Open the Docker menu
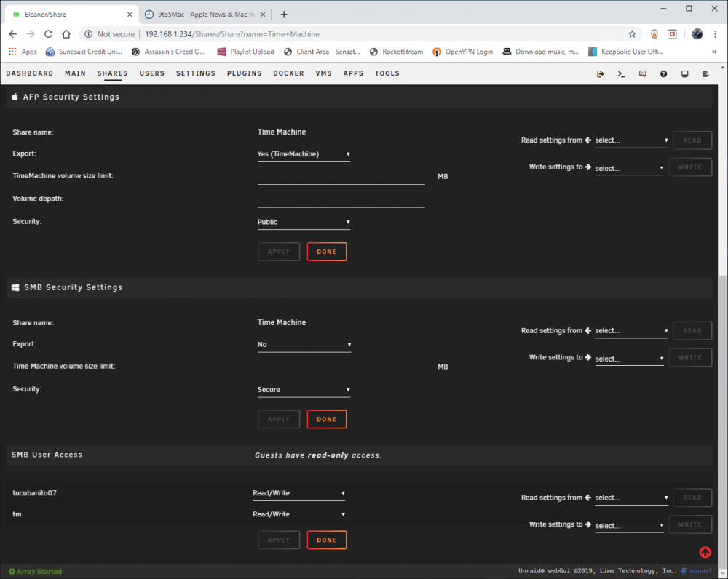 click(x=288, y=73)
